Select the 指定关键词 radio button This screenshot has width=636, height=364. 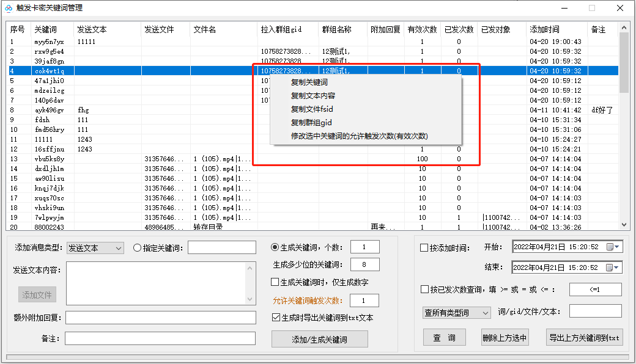pyautogui.click(x=136, y=247)
